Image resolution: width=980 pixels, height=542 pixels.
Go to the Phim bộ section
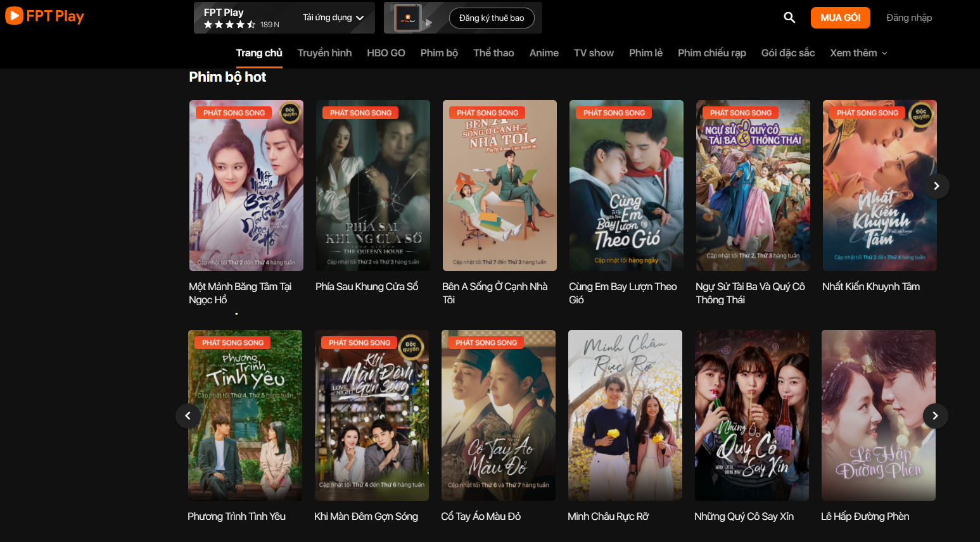click(x=439, y=53)
